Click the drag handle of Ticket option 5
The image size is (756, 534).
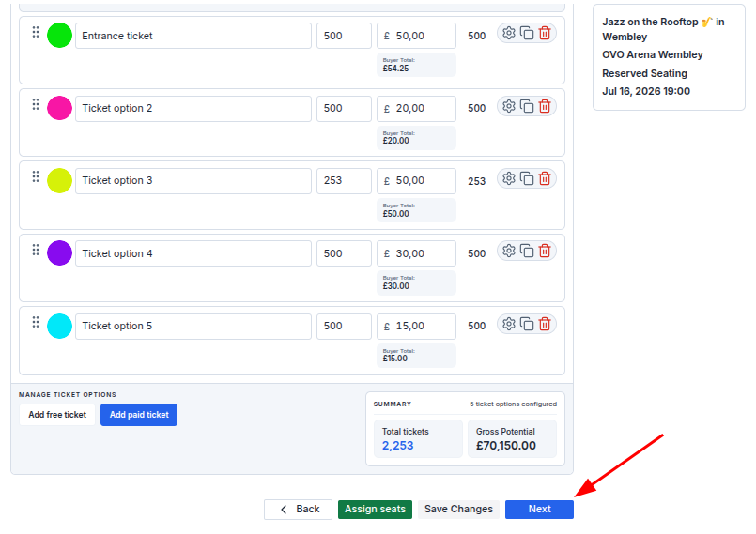(x=36, y=322)
